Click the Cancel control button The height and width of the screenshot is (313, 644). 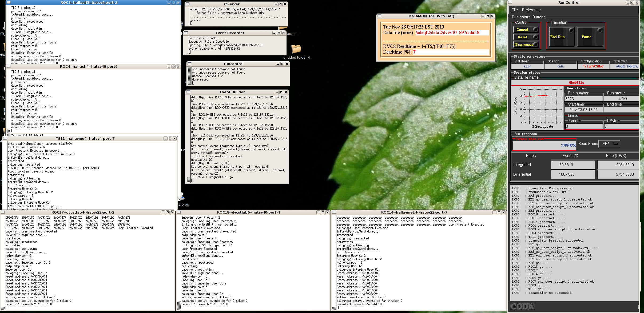click(526, 30)
